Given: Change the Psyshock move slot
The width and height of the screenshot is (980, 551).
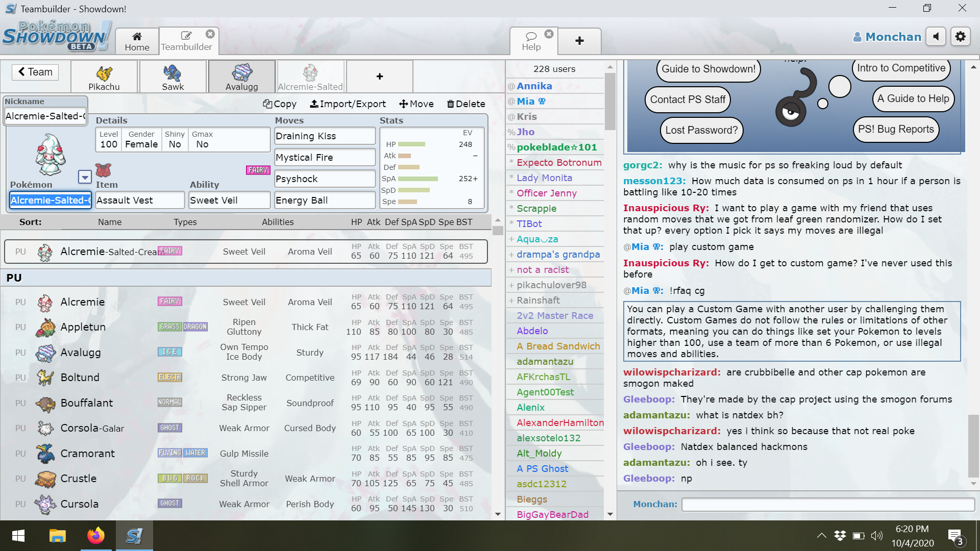Looking at the screenshot, I should [325, 179].
